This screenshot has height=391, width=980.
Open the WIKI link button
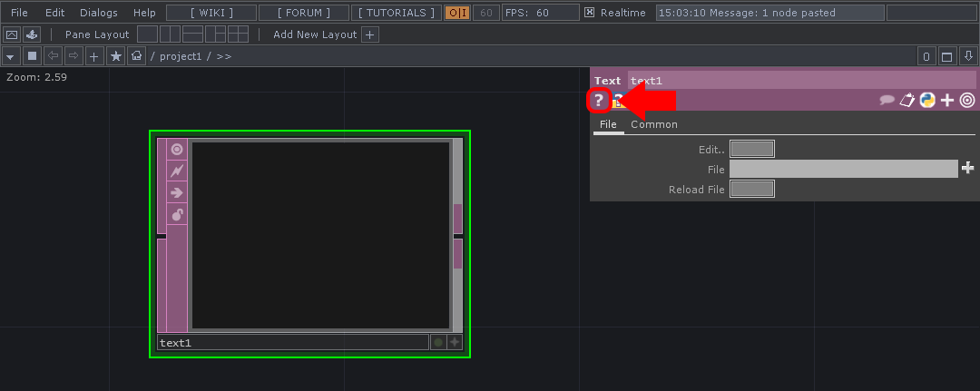(x=211, y=13)
